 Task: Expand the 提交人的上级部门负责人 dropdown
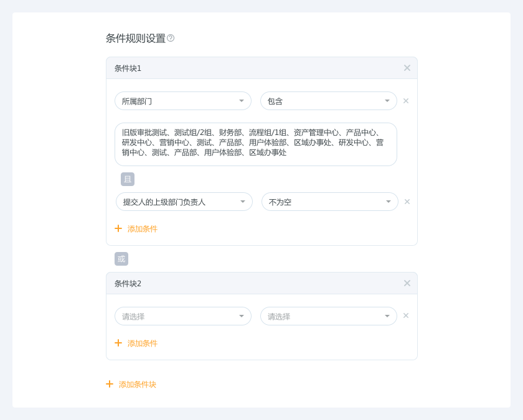(x=184, y=202)
